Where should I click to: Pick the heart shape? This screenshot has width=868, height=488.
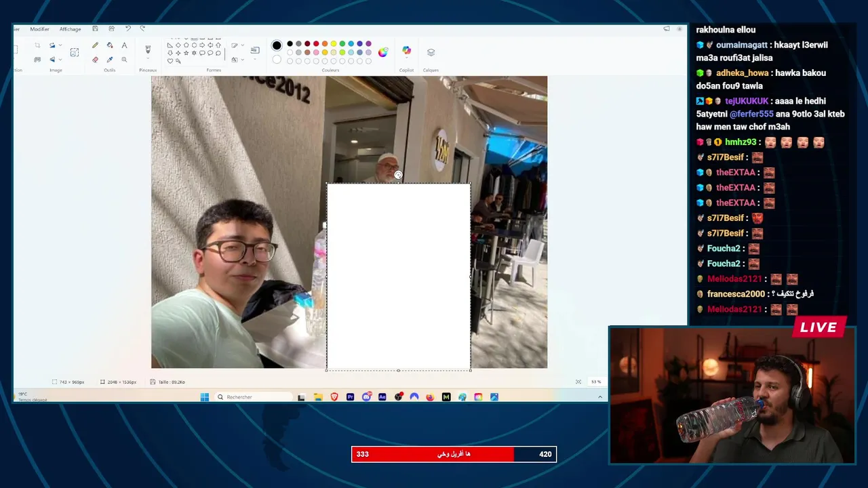coord(170,61)
